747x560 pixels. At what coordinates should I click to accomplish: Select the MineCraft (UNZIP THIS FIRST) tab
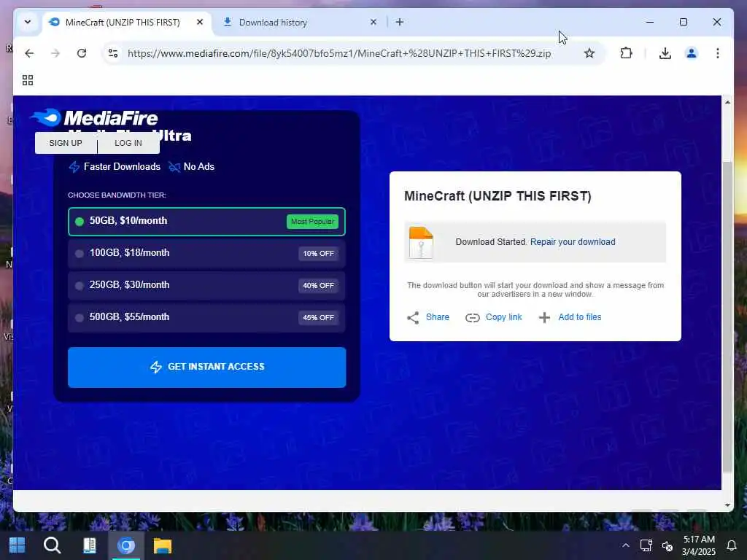pos(127,23)
